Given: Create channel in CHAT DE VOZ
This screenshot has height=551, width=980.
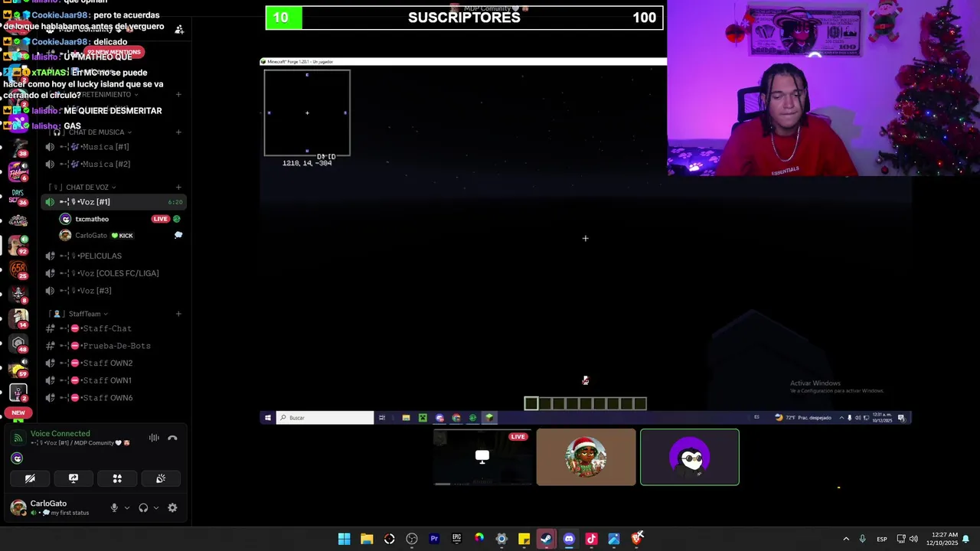Looking at the screenshot, I should tap(178, 187).
